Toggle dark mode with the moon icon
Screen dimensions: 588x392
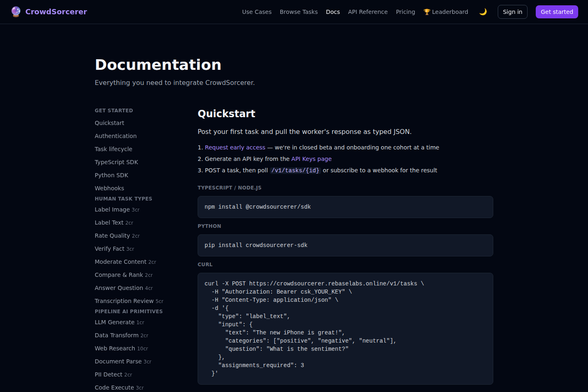click(x=483, y=12)
